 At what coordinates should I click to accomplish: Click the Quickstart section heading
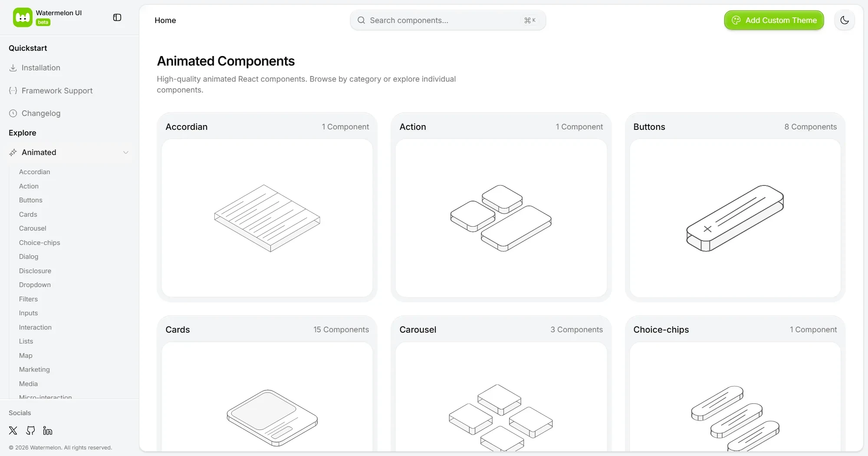click(x=28, y=48)
